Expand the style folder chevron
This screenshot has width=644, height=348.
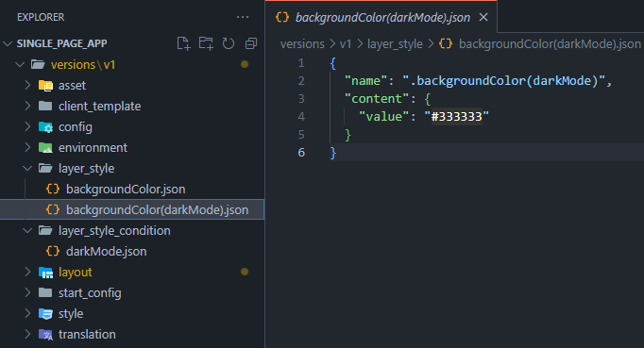click(x=27, y=313)
